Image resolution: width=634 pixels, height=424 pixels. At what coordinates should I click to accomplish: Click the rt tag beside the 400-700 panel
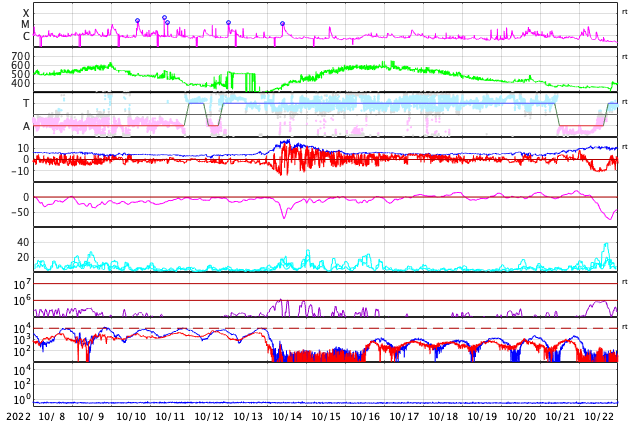(625, 57)
